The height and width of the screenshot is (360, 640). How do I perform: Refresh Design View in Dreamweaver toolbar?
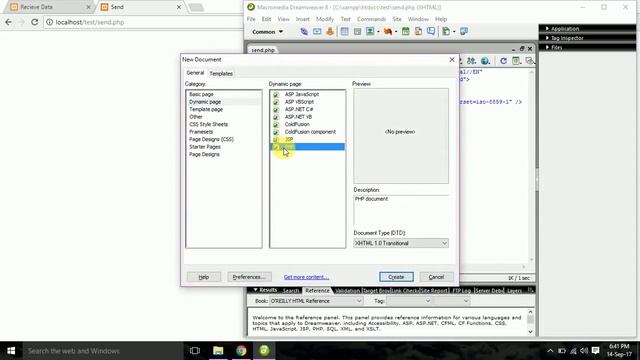coord(503,61)
